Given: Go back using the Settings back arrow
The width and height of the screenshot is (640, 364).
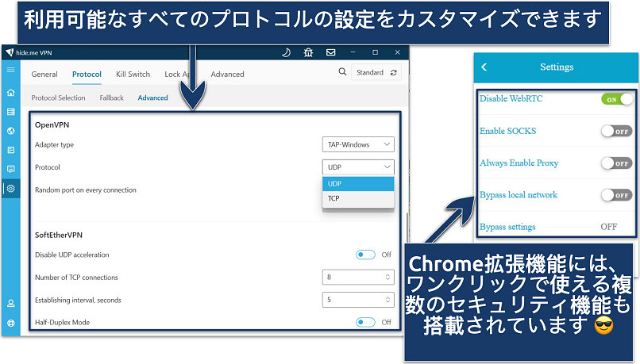Looking at the screenshot, I should click(484, 67).
